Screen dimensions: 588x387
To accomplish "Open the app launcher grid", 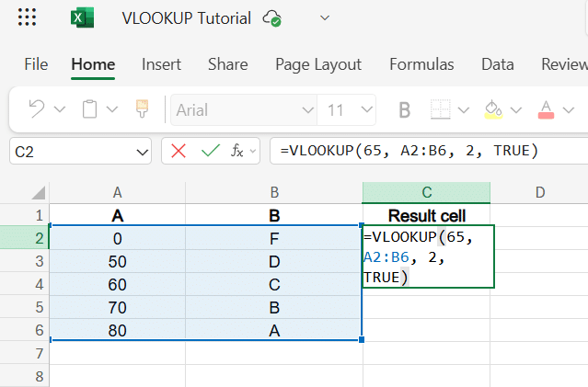I will (27, 17).
